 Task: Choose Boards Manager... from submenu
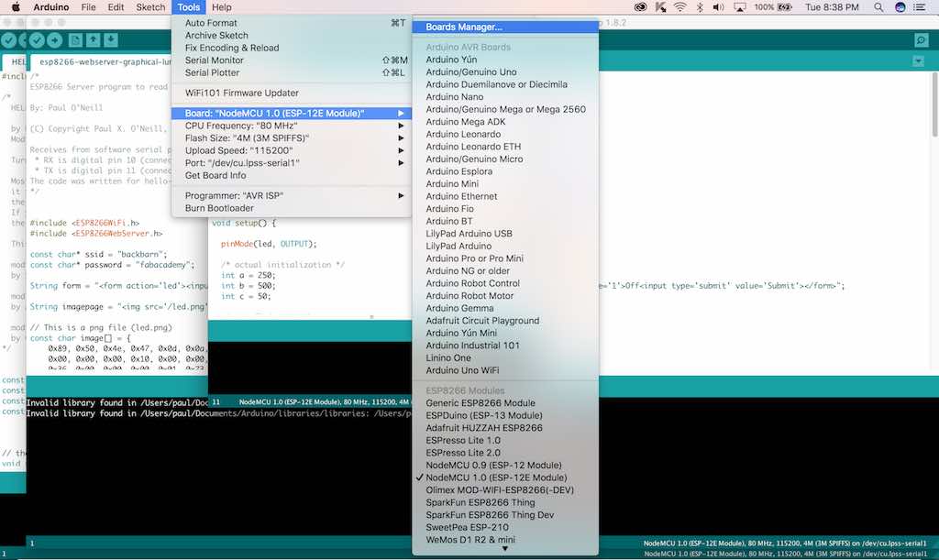tap(505, 27)
